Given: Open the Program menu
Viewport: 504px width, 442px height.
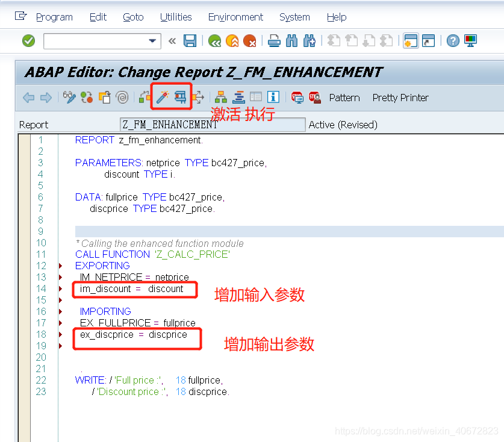Looking at the screenshot, I should (x=54, y=17).
